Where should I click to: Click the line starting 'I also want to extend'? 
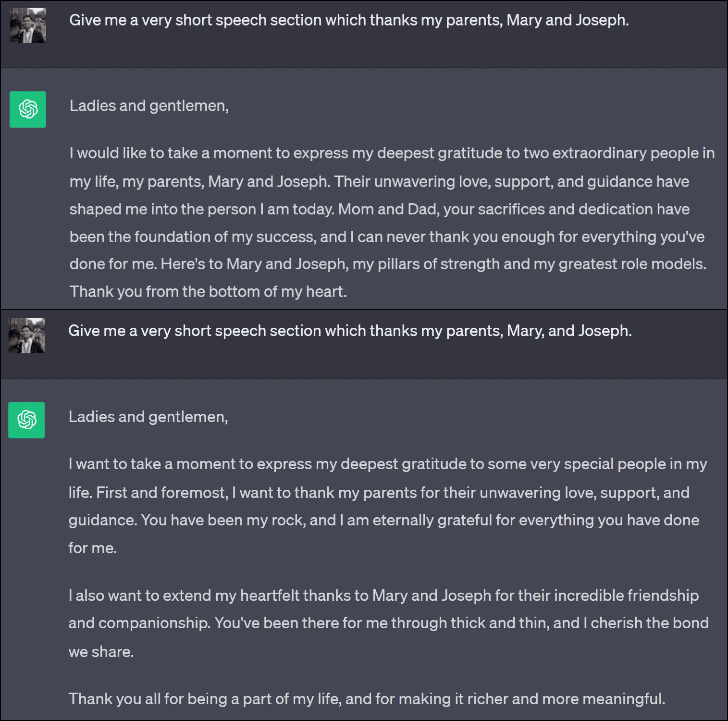pos(383,596)
